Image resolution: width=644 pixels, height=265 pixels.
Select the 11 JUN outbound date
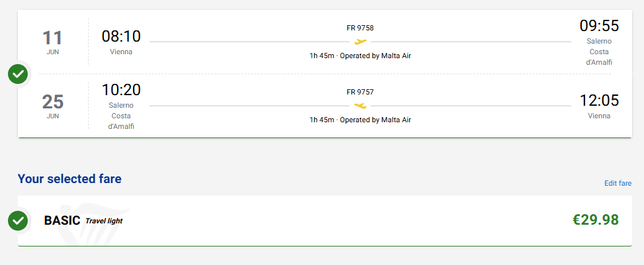[x=52, y=42]
